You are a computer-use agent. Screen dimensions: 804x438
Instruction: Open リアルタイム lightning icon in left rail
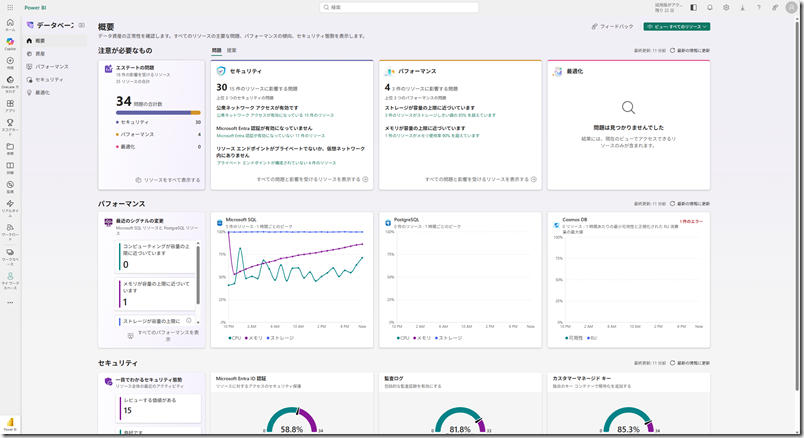coord(10,207)
